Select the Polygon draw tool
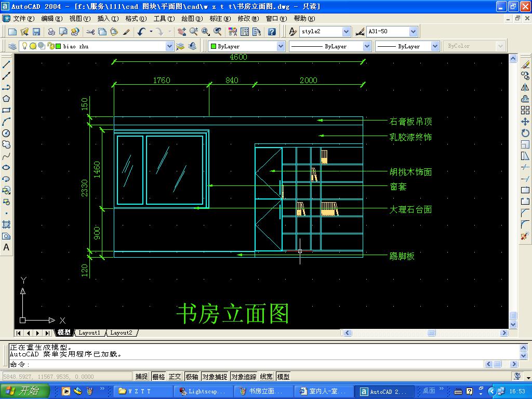The image size is (532, 399). point(6,99)
